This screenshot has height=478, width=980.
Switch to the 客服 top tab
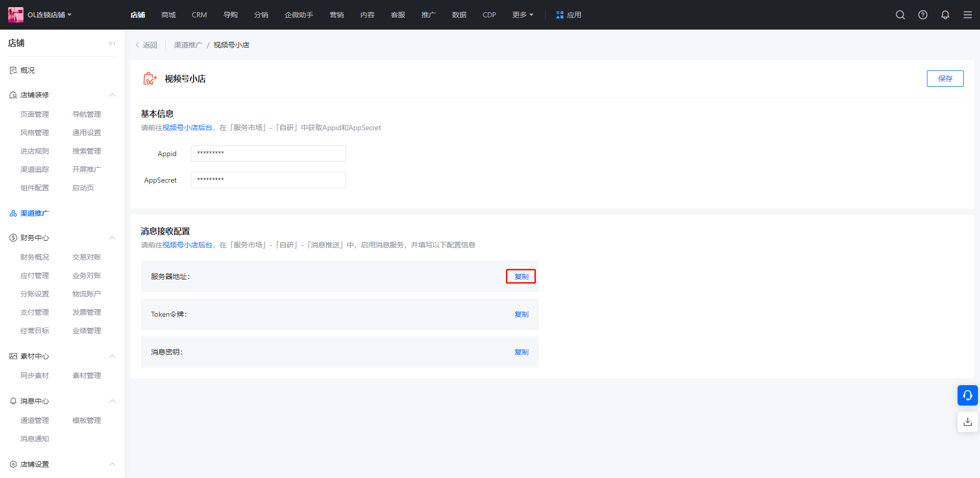pyautogui.click(x=398, y=15)
